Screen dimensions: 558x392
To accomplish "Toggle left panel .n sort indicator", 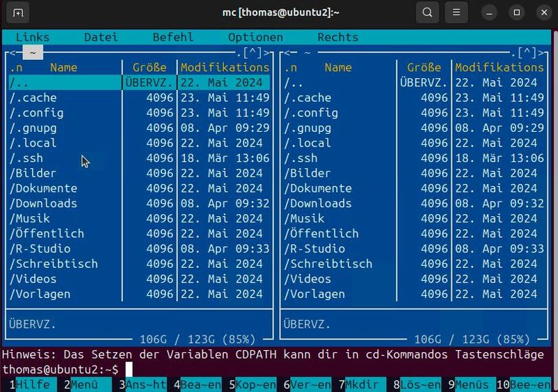I will pyautogui.click(x=15, y=67).
